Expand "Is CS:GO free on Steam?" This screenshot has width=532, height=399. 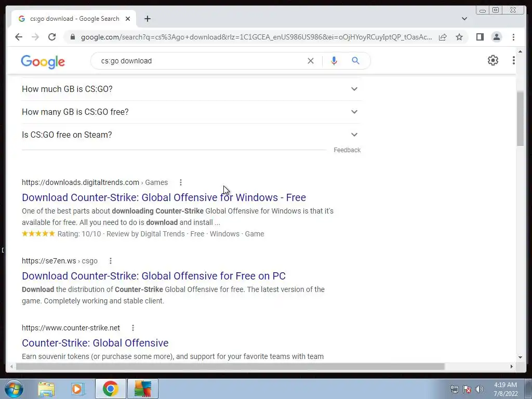pos(191,135)
